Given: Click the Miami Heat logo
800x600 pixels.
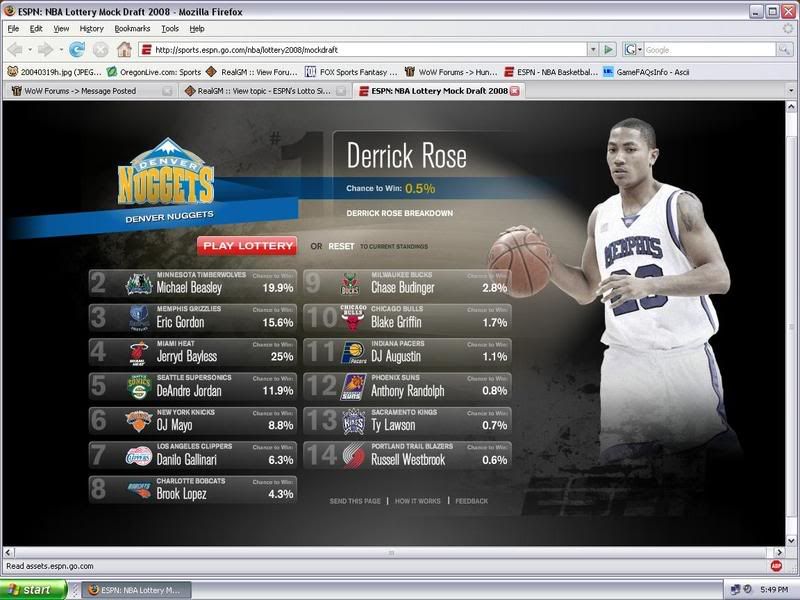Looking at the screenshot, I should click(x=138, y=353).
